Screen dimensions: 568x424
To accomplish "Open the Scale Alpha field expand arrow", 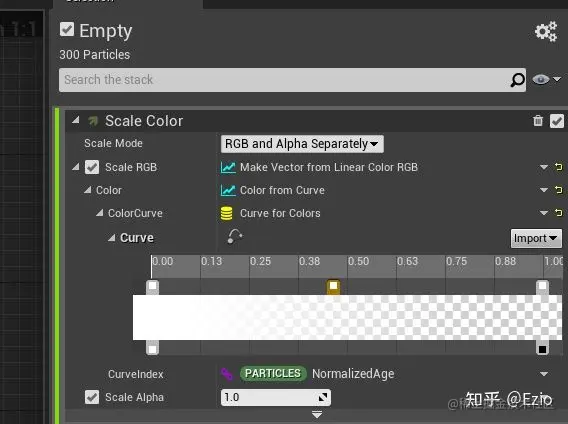I will point(322,398).
